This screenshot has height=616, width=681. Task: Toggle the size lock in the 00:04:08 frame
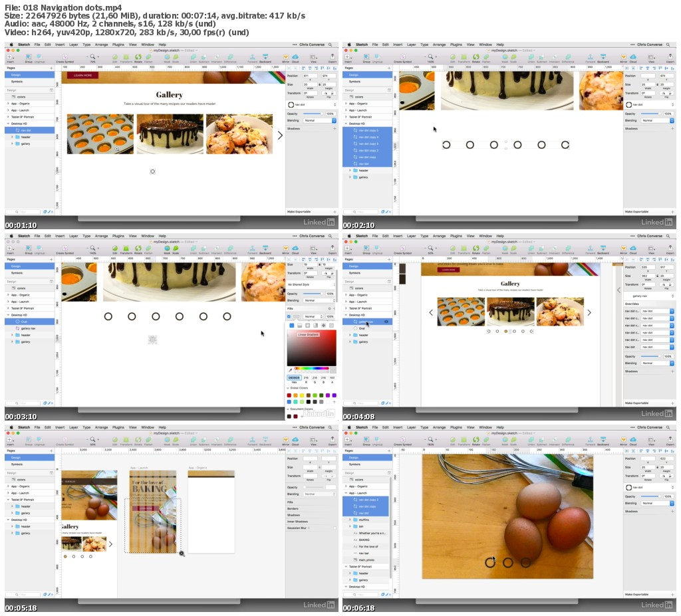[656, 276]
